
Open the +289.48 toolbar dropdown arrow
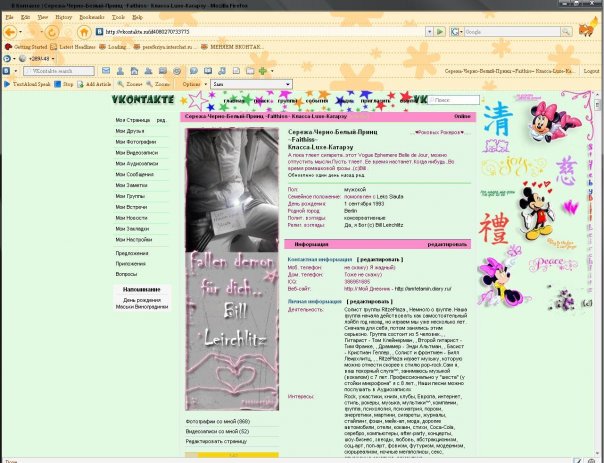pyautogui.click(x=53, y=59)
